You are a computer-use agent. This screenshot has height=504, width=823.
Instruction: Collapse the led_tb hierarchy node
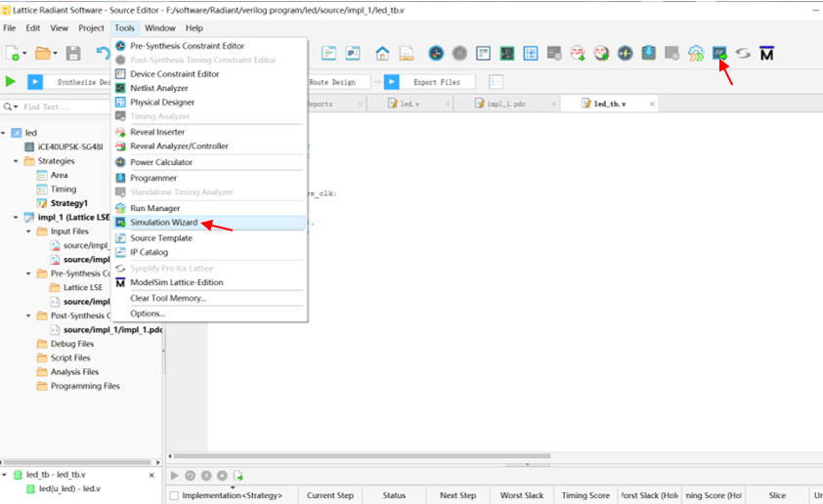point(4,475)
